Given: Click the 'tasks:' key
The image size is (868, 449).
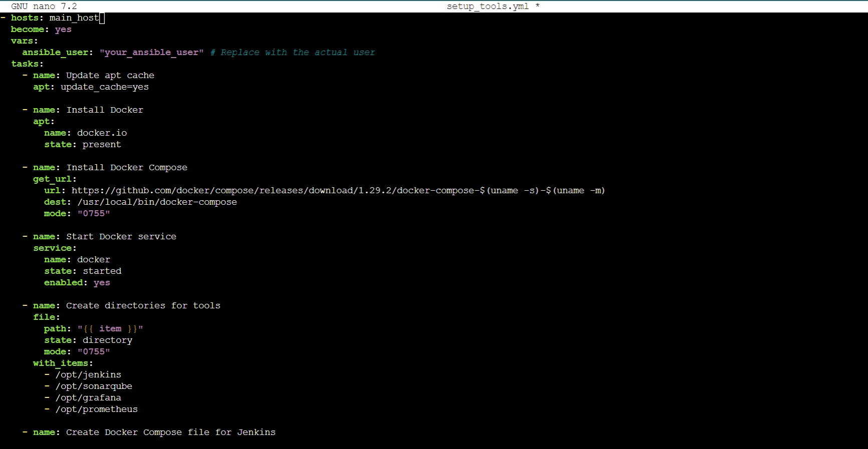Looking at the screenshot, I should (28, 64).
